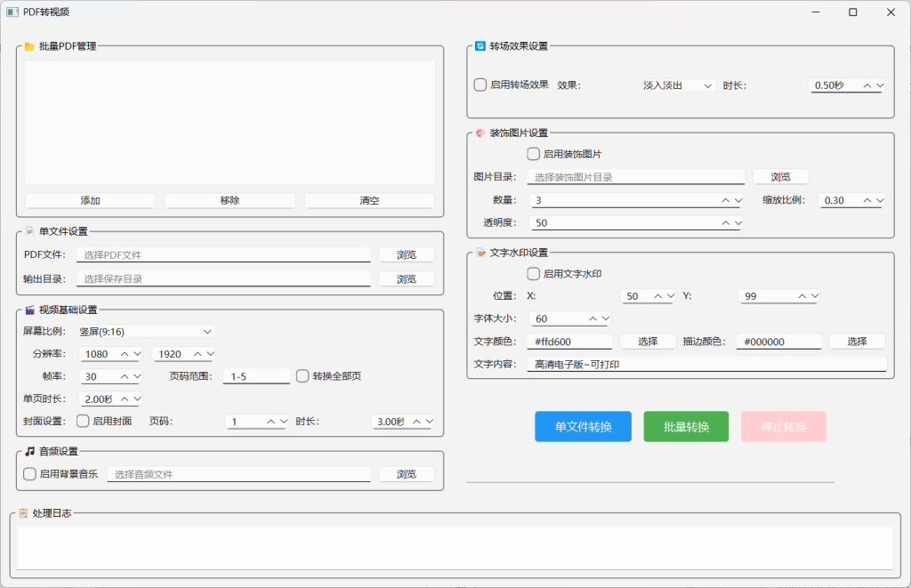Click 浏览 button next to 输出目录
The height and width of the screenshot is (588, 911).
coord(406,279)
